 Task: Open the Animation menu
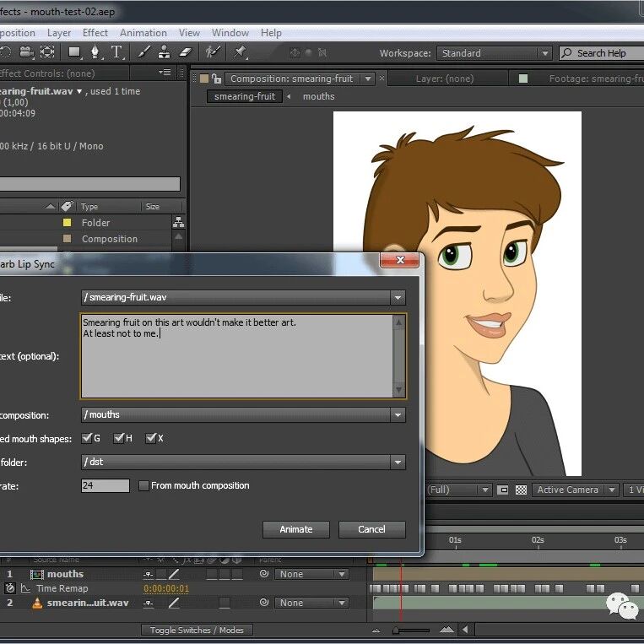coord(143,33)
